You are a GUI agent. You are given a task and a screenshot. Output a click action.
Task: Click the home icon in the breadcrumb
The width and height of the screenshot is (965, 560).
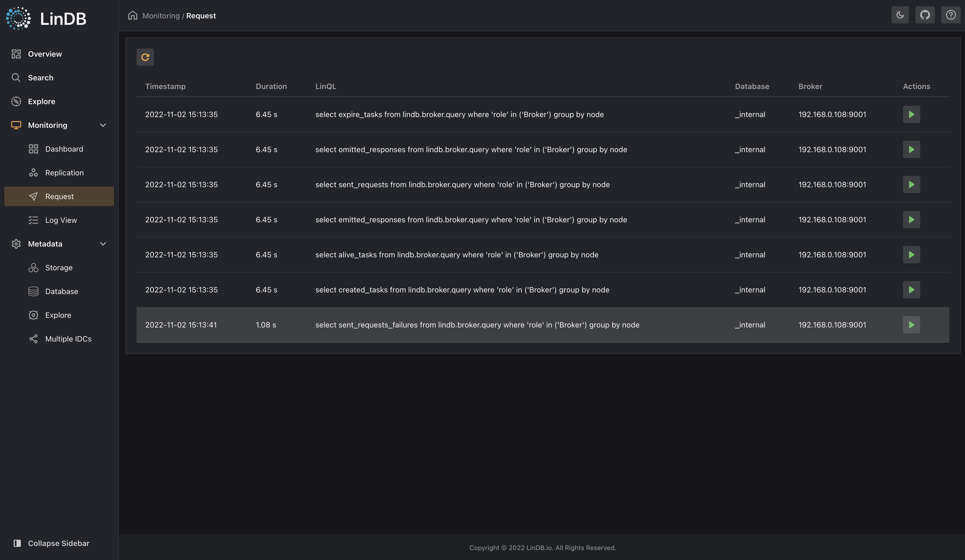[x=132, y=15]
